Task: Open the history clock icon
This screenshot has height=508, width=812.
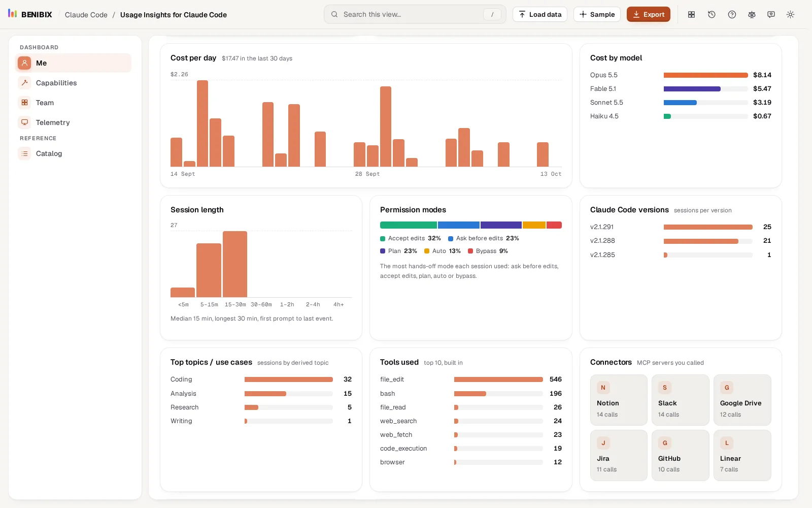Action: click(712, 14)
